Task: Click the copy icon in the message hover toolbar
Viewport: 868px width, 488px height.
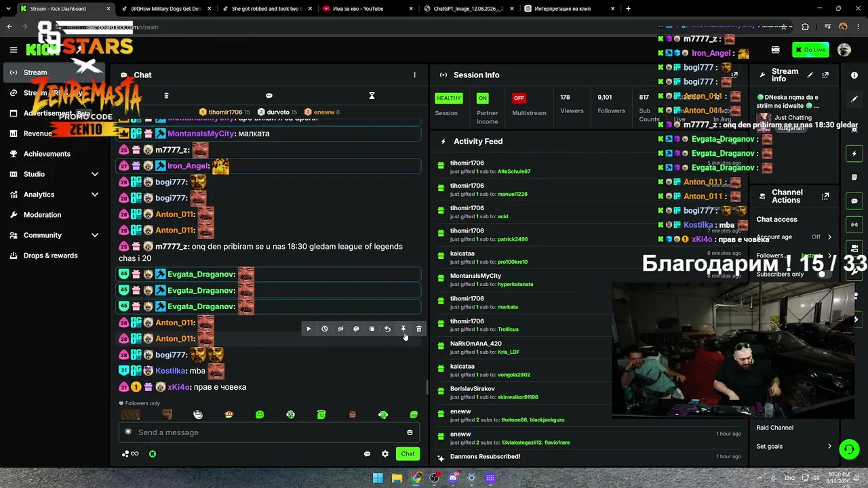Action: click(372, 329)
